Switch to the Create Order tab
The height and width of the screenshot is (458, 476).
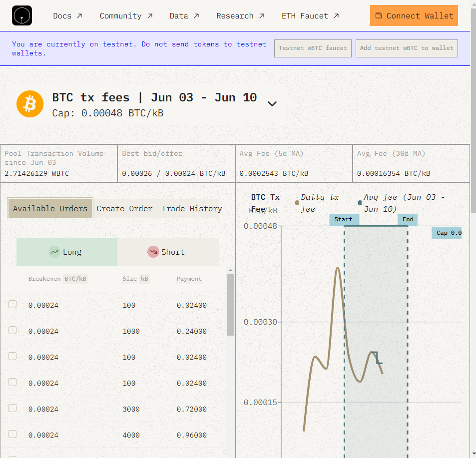point(124,209)
